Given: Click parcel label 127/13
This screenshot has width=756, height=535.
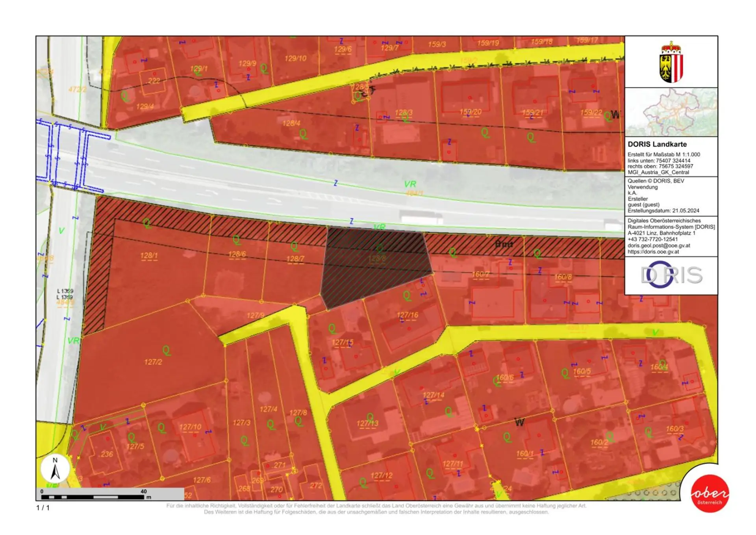Looking at the screenshot, I should [x=367, y=424].
